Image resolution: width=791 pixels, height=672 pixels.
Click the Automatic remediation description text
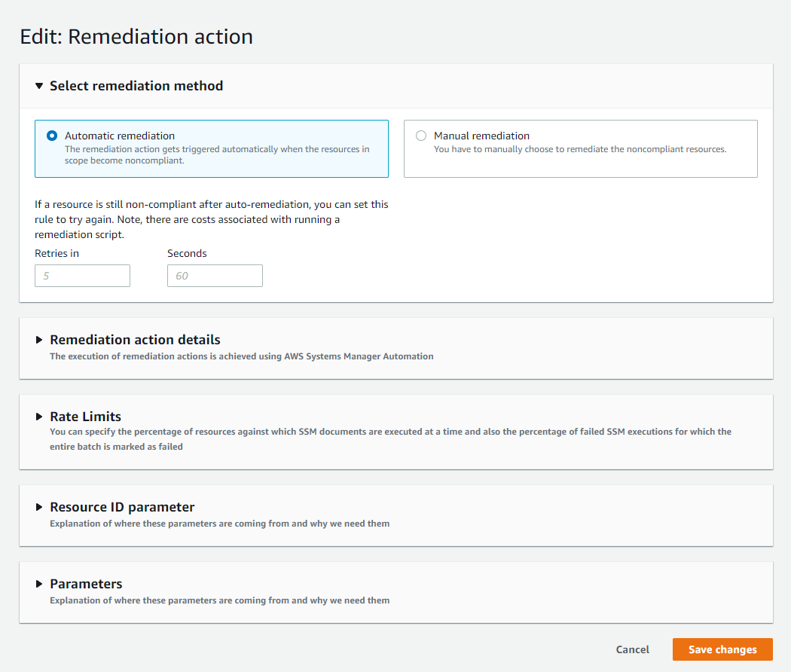217,155
